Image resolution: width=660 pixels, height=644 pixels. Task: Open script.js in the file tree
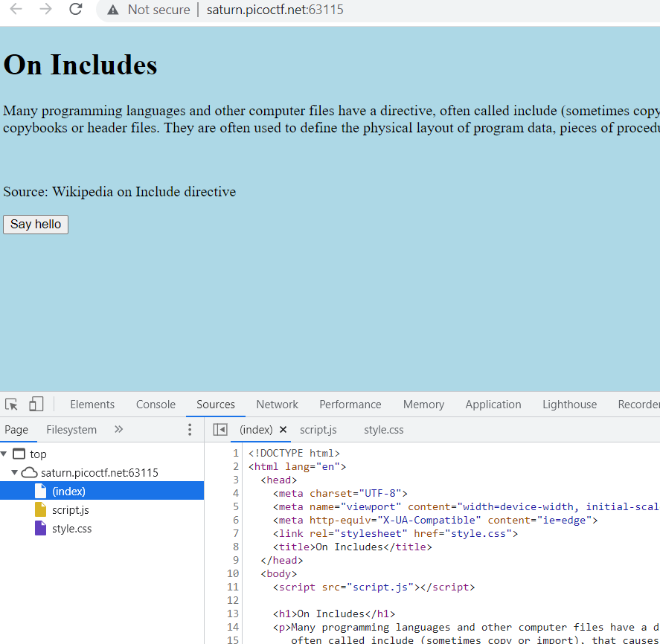(x=70, y=510)
